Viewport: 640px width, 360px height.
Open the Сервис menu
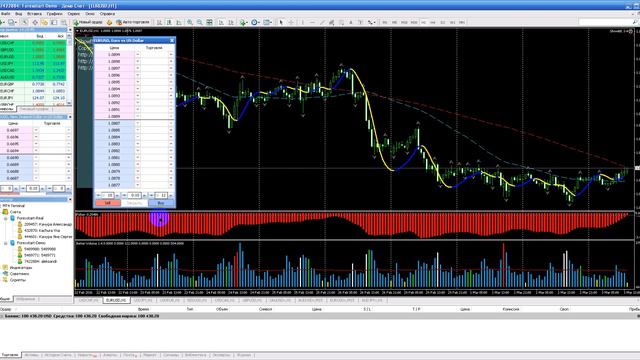point(73,13)
